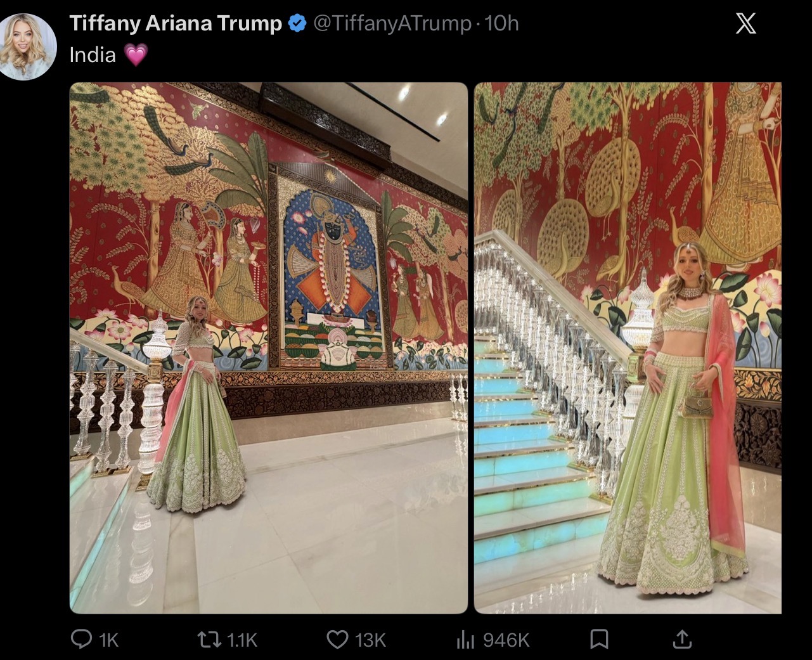Image resolution: width=812 pixels, height=660 pixels.
Task: Bookmark this post with the bookmark icon
Action: [599, 639]
